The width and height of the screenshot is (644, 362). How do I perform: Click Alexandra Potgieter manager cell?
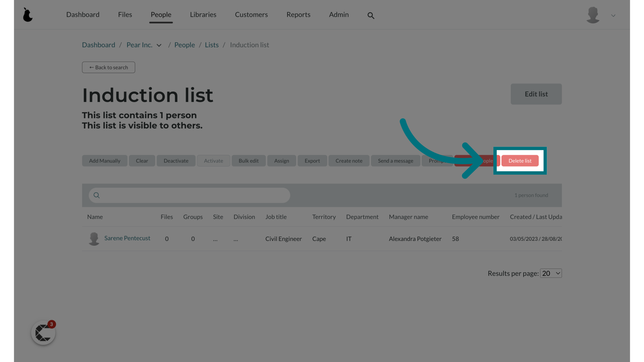(415, 239)
